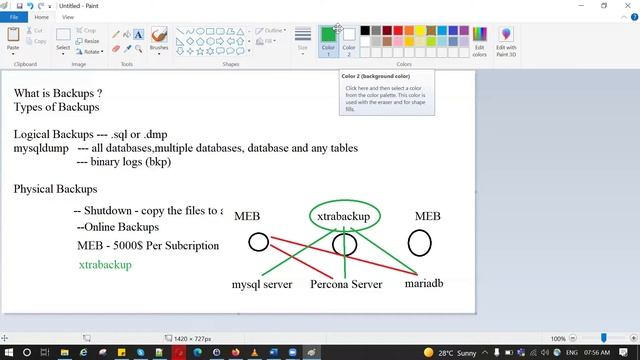Open the shape Fill dropdown
The width and height of the screenshot is (640, 360).
[266, 41]
